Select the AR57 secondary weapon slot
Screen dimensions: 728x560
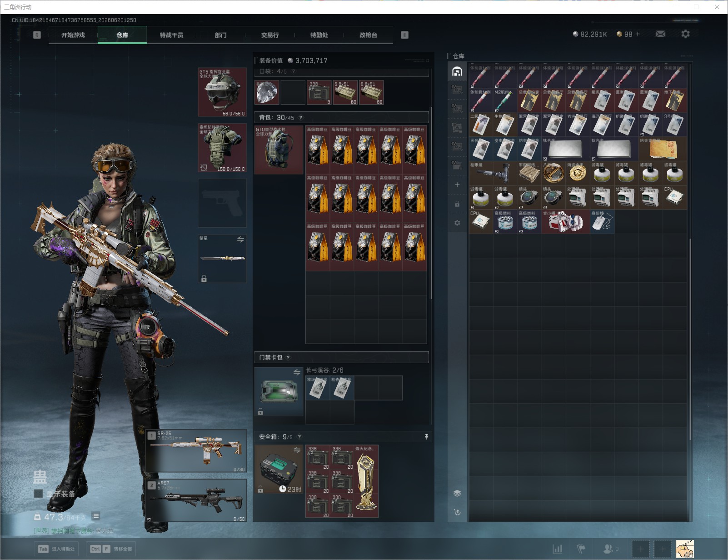pyautogui.click(x=196, y=500)
